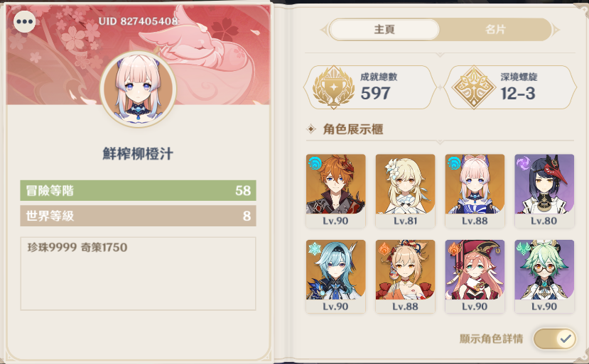
Task: Select the green-haired glasses Lv.90 character card
Action: click(x=544, y=277)
